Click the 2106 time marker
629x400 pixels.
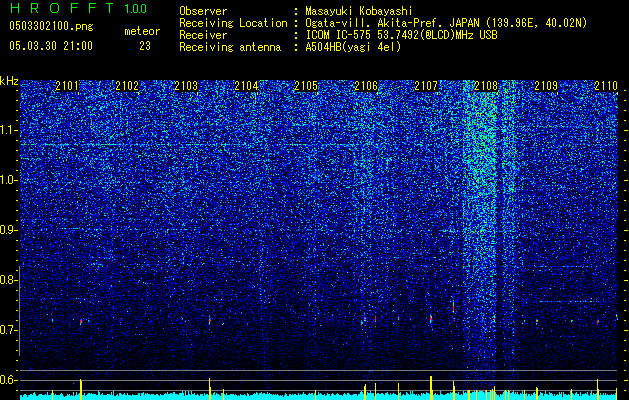click(366, 86)
